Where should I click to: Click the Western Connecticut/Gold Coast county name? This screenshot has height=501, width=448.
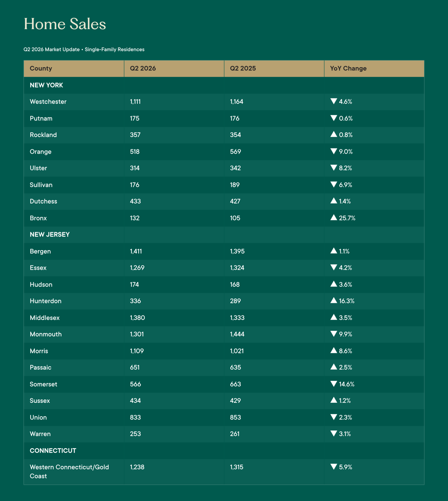70,471
